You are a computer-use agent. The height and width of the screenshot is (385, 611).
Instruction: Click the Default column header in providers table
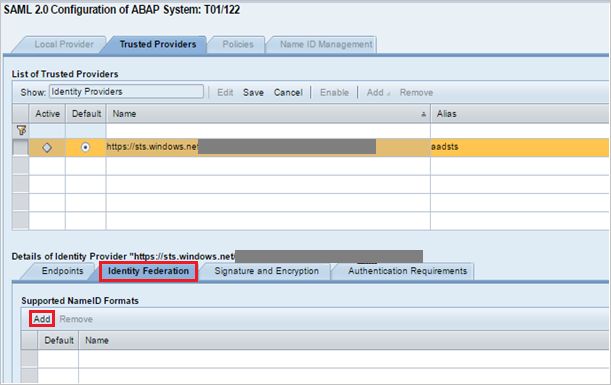point(86,114)
